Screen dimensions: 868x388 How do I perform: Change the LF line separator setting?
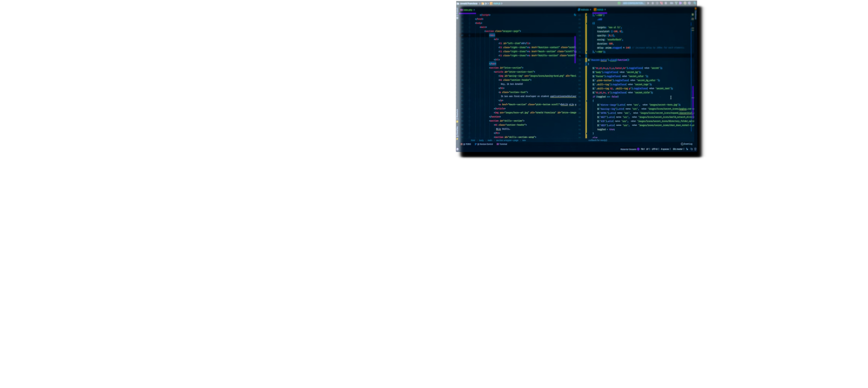pos(648,149)
